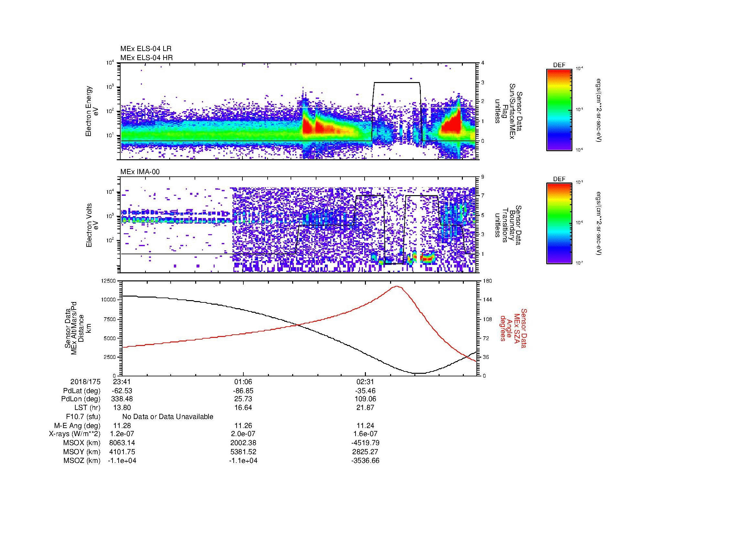
Task: Click the 'Electron Volts eV' axis label
Action: coord(92,225)
